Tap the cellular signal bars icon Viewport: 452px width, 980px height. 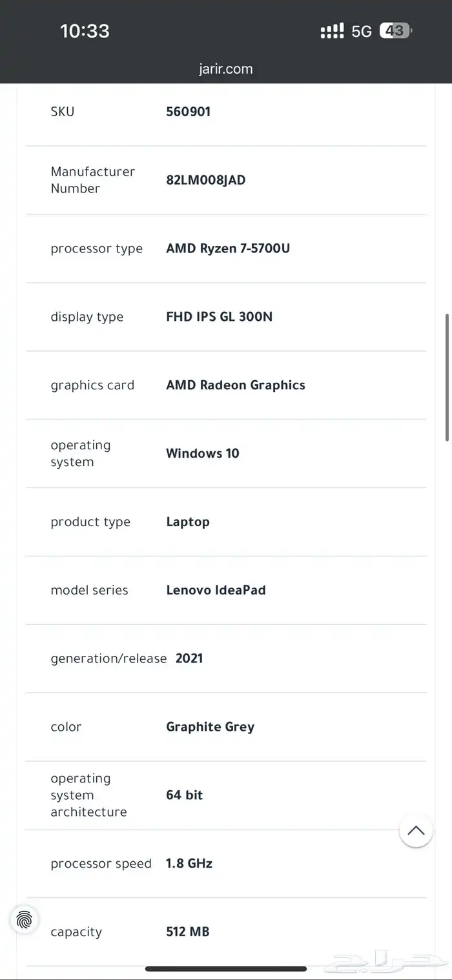[x=332, y=31]
